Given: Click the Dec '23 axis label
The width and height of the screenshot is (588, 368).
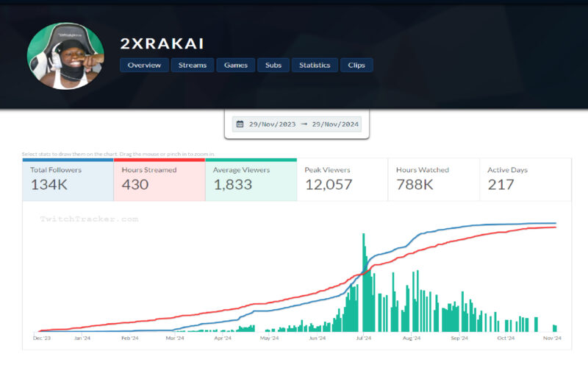Looking at the screenshot, I should click(x=42, y=338).
